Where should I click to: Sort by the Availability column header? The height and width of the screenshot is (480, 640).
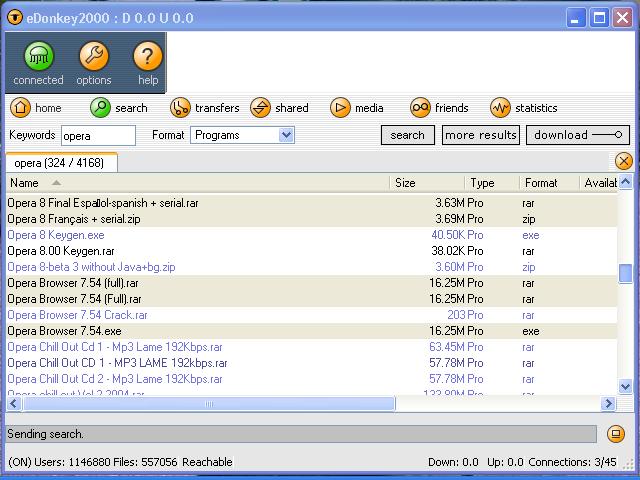click(x=599, y=183)
